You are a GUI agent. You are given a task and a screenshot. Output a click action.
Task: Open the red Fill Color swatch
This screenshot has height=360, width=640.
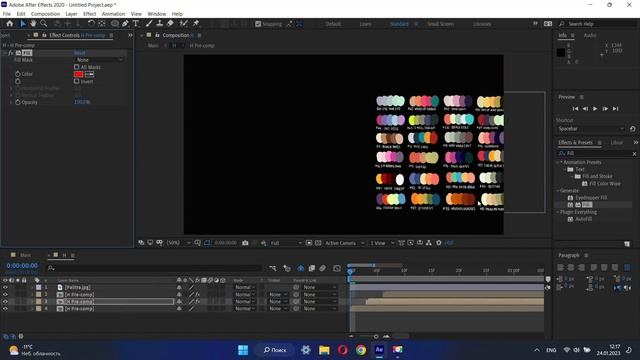point(79,74)
